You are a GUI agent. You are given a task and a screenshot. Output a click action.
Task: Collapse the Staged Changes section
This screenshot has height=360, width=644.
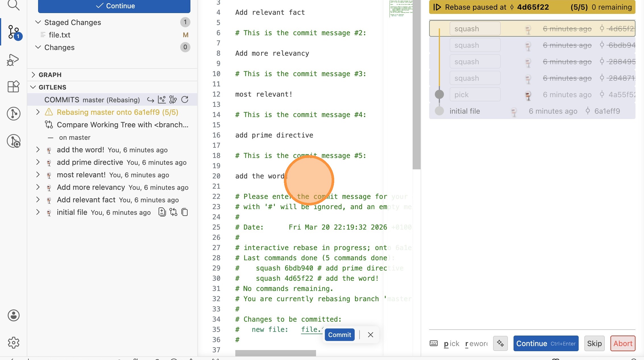(38, 22)
